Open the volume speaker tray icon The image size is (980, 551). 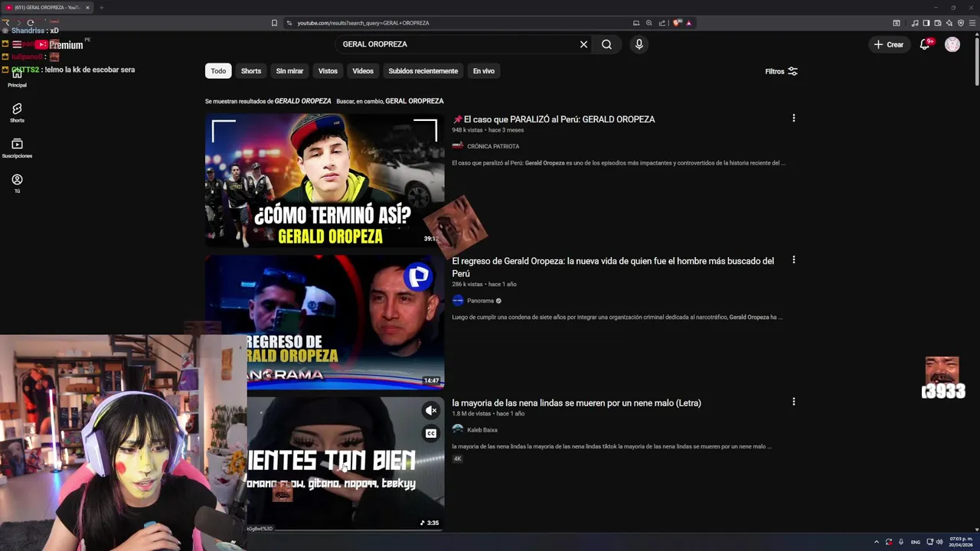tap(939, 542)
